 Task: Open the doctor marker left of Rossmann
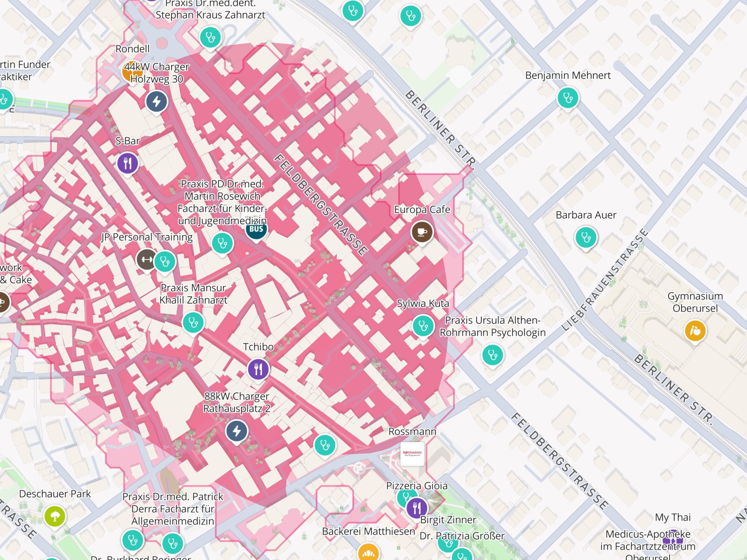pyautogui.click(x=325, y=445)
